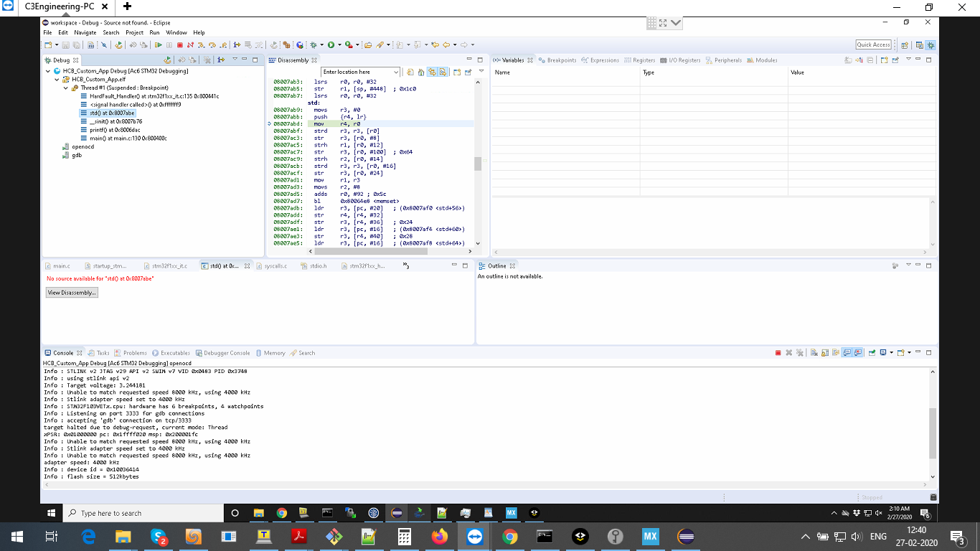Image resolution: width=980 pixels, height=551 pixels.
Task: Click the console vertical scrollbar thumb
Action: 933,433
